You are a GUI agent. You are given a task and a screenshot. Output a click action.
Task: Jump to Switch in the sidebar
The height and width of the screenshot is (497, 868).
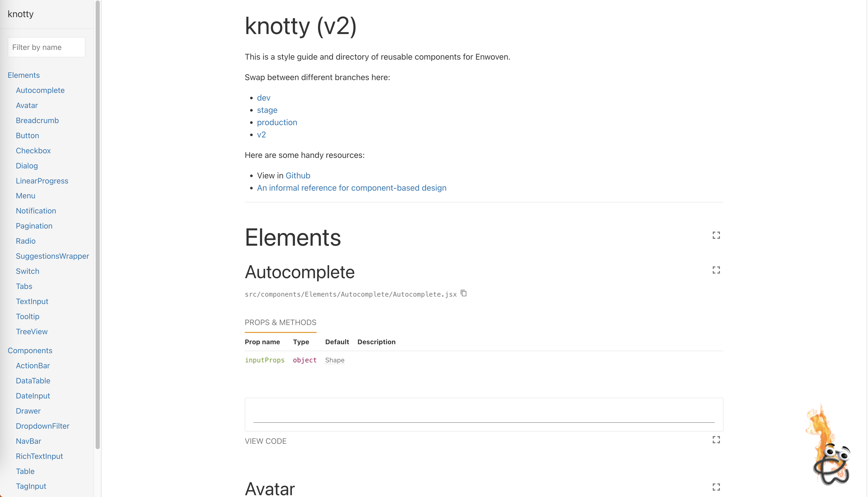(27, 271)
